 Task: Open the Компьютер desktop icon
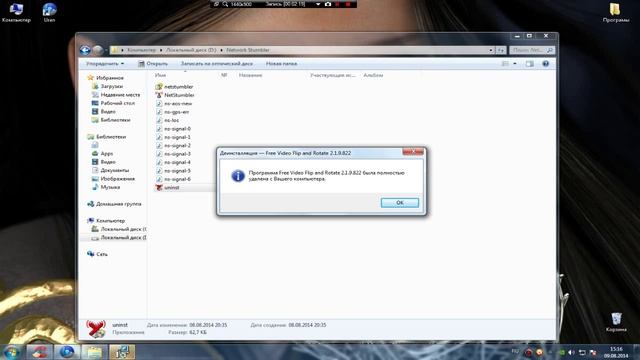point(16,12)
